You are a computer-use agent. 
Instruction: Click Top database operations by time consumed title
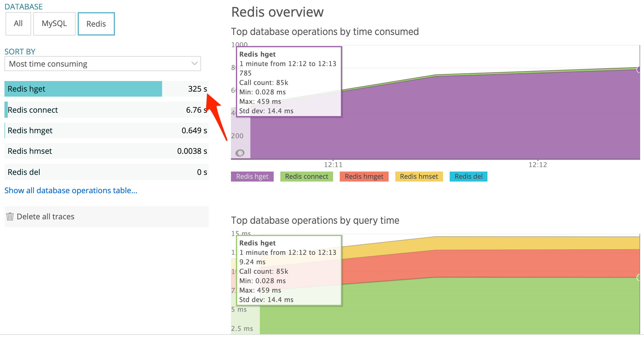coord(325,32)
